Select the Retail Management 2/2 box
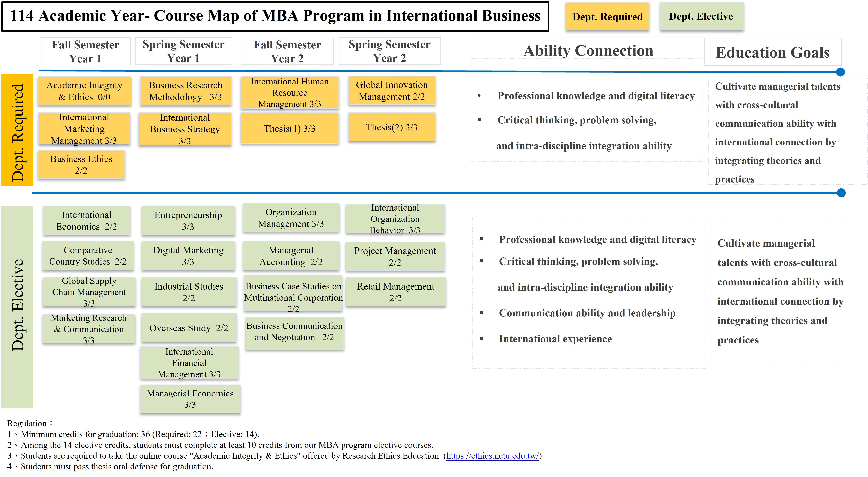The height and width of the screenshot is (477, 868). pos(396,292)
